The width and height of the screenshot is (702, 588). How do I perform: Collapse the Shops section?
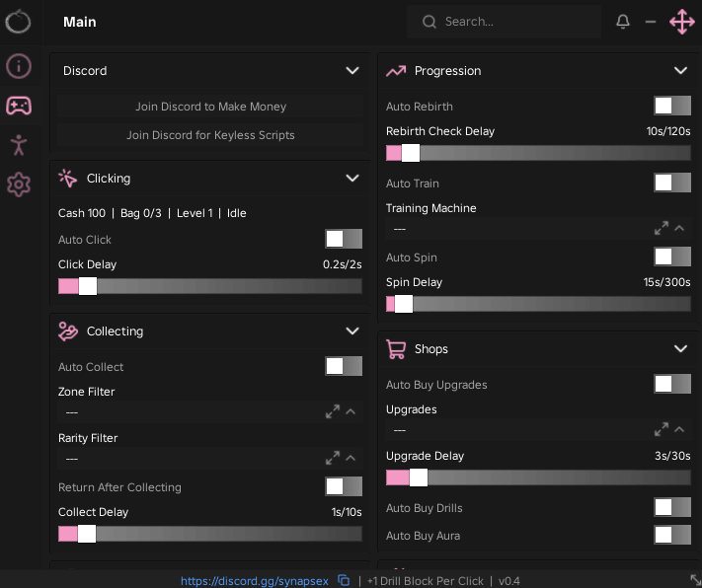tap(680, 348)
